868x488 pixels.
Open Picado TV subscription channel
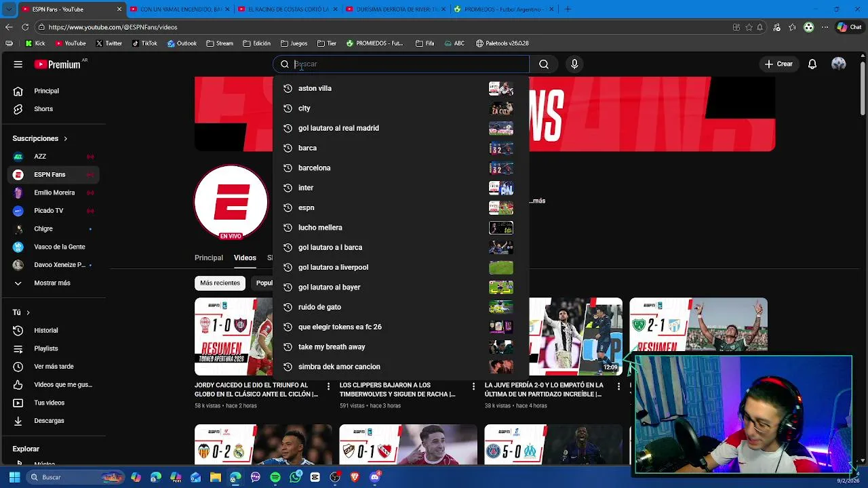[x=53, y=211]
